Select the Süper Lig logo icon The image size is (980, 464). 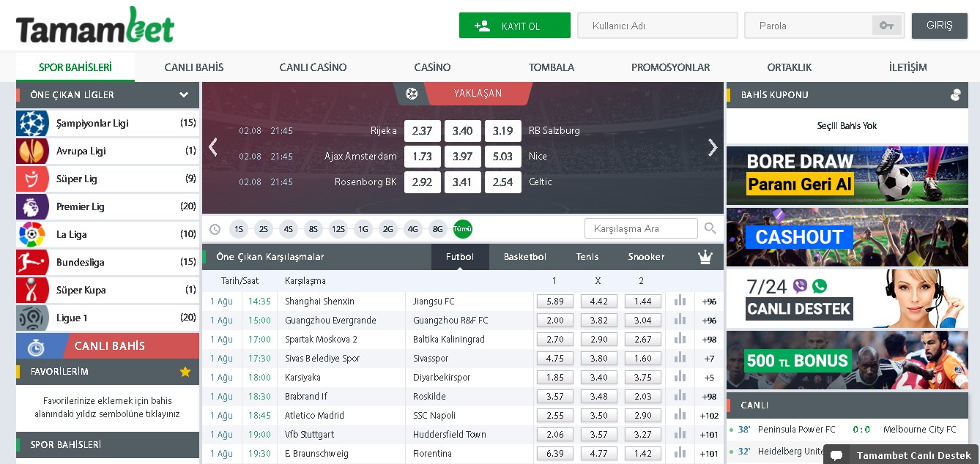pos(32,179)
